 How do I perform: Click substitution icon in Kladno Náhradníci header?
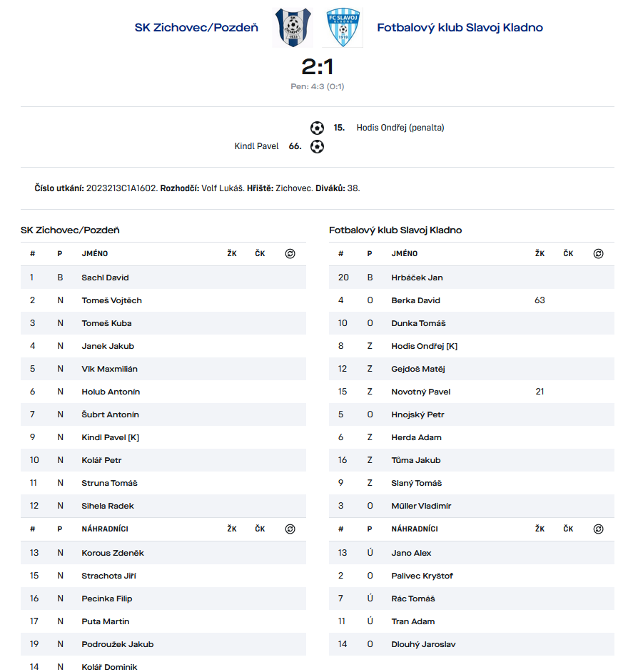598,529
